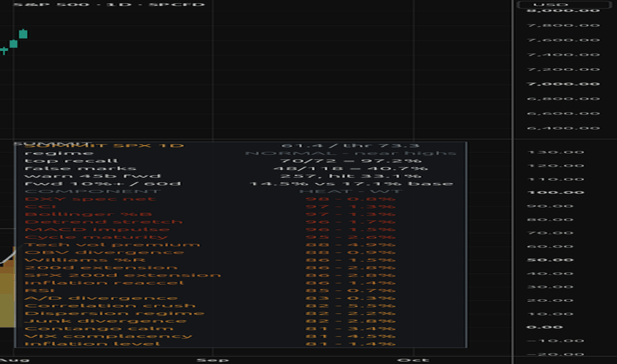Click the latest tall green candlestick
The image size is (617, 364).
[x=23, y=34]
